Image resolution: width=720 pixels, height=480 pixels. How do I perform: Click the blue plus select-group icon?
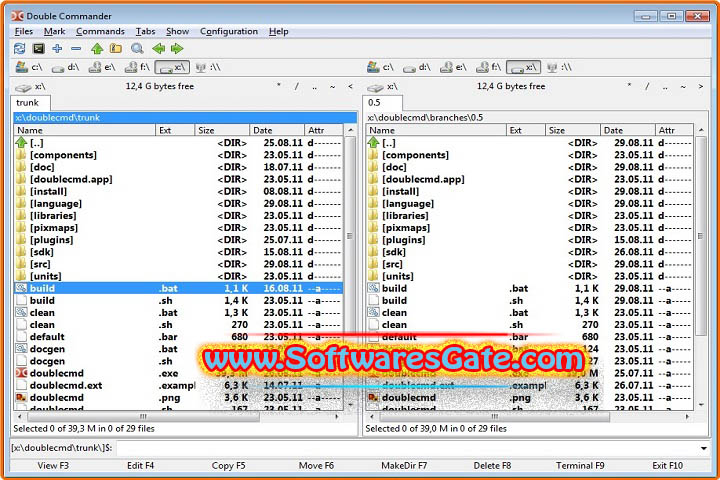pyautogui.click(x=57, y=48)
